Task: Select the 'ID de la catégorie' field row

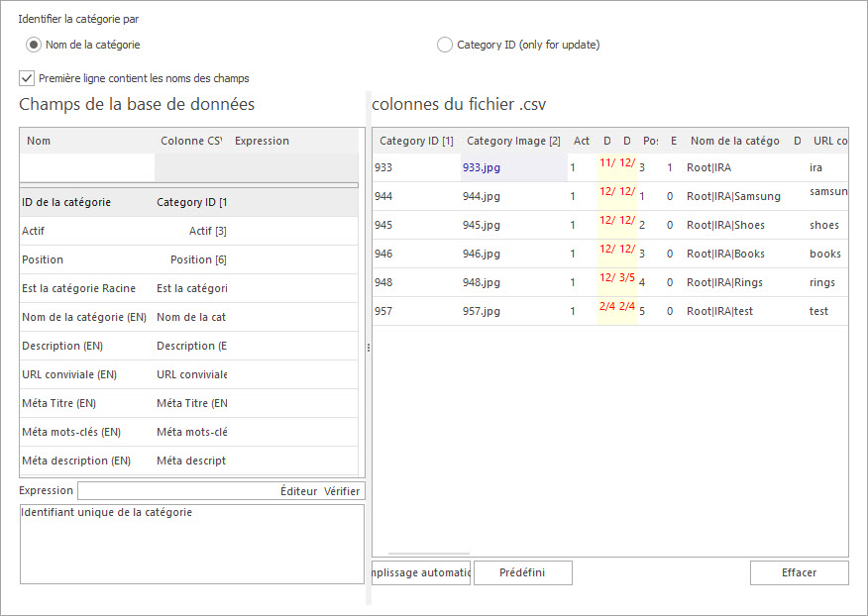Action: point(189,202)
